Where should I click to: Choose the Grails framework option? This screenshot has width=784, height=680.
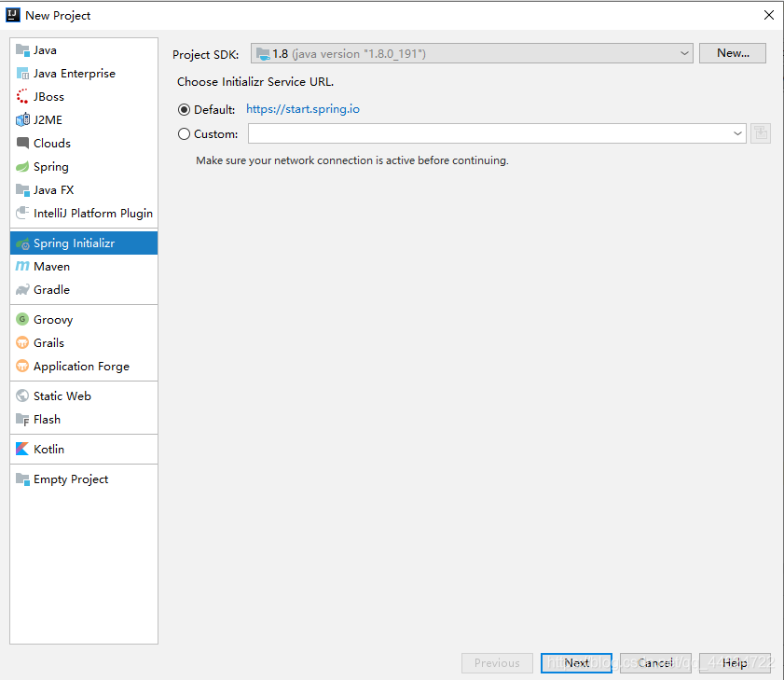click(51, 342)
